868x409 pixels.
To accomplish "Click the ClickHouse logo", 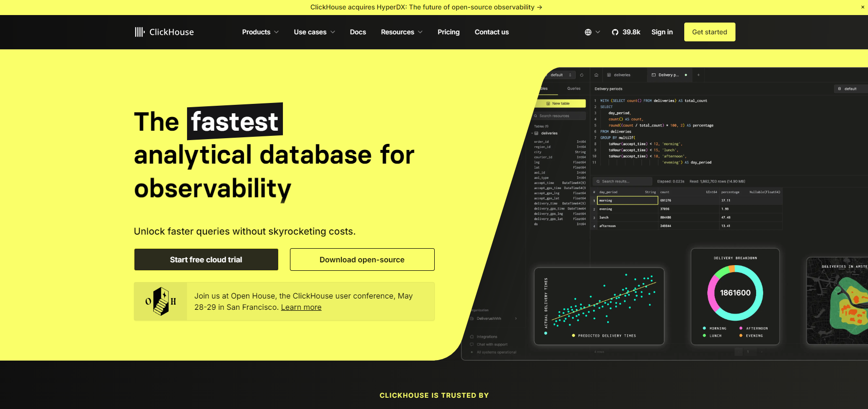I will click(x=164, y=32).
